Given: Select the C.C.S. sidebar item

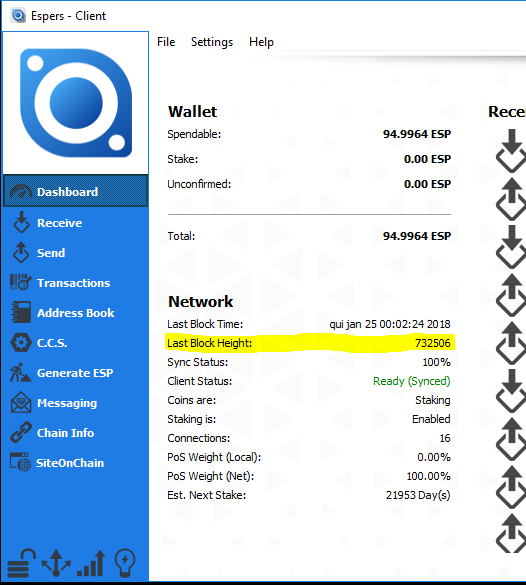Looking at the screenshot, I should 75,342.
